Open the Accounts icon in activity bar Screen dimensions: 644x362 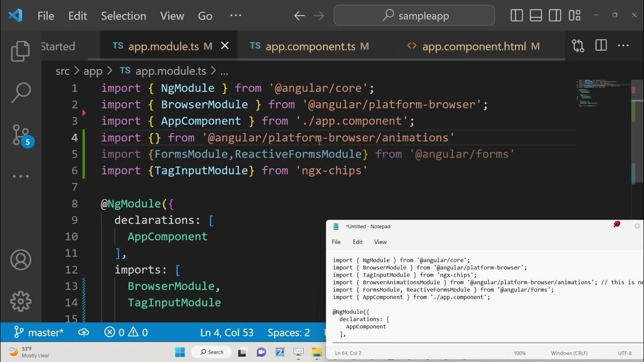21,260
